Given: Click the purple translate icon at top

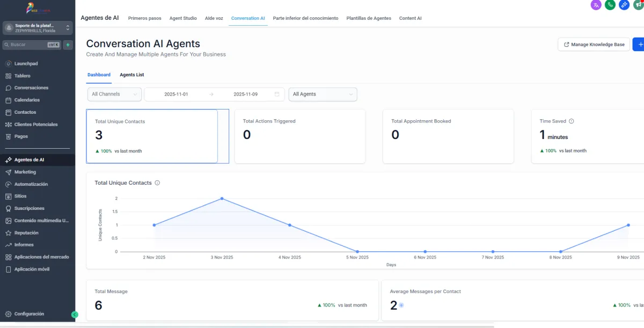Looking at the screenshot, I should point(596,5).
